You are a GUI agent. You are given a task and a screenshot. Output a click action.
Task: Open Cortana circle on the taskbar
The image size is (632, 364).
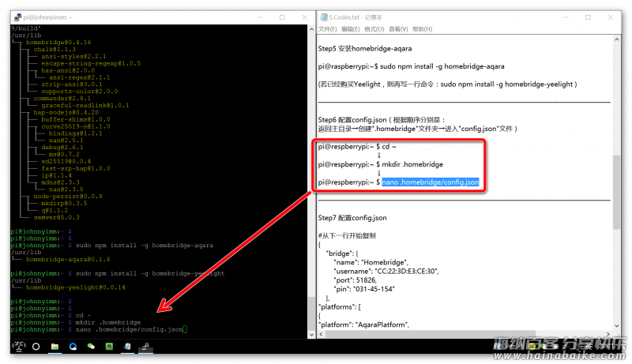point(36,347)
